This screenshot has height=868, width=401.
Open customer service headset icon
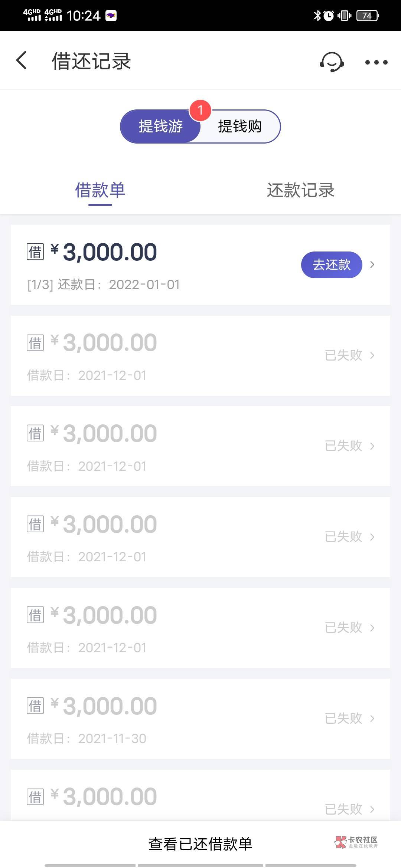pyautogui.click(x=332, y=62)
